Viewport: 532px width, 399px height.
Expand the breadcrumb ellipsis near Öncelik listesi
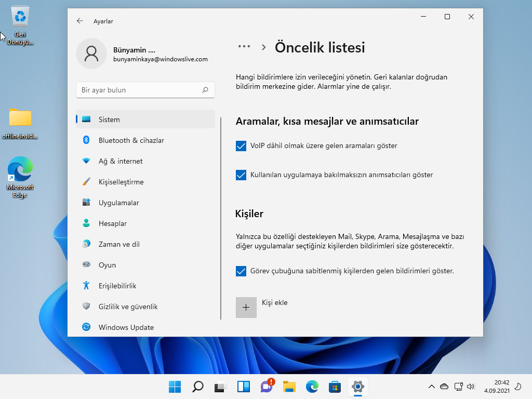click(x=244, y=46)
